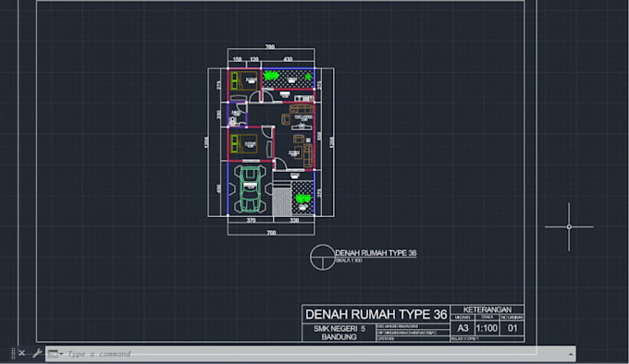Select the '330' dimension text
The width and height of the screenshot is (629, 364).
point(294,220)
